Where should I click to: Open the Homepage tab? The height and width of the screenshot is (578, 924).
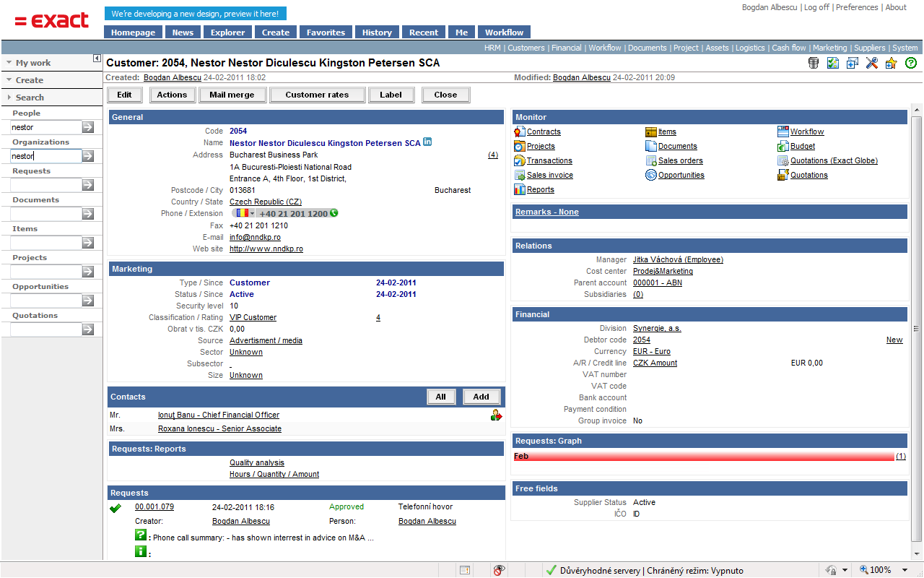click(134, 32)
